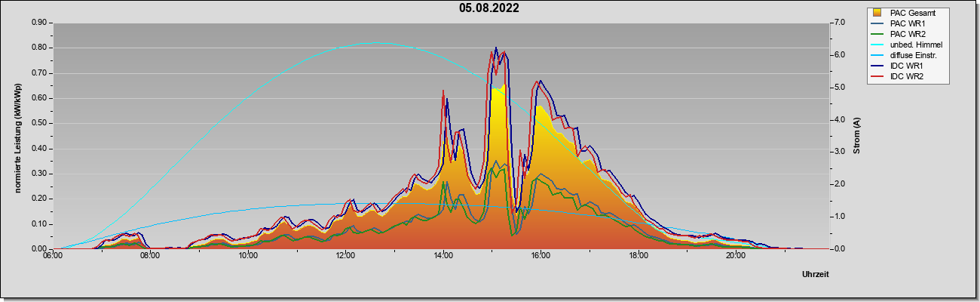Click the Strom (A) axis title
Screen dimensions: 980x302
[x=856, y=136]
